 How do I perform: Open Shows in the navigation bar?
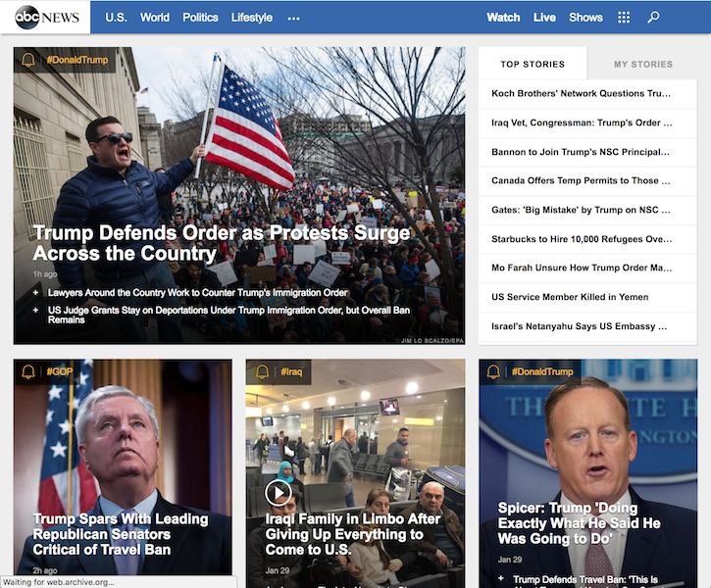tap(585, 18)
